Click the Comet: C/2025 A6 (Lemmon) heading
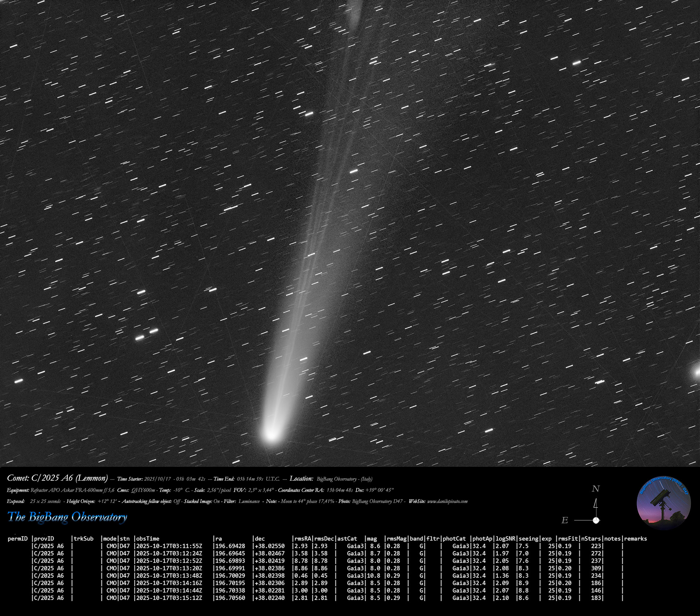This screenshot has width=700, height=616. [x=57, y=478]
